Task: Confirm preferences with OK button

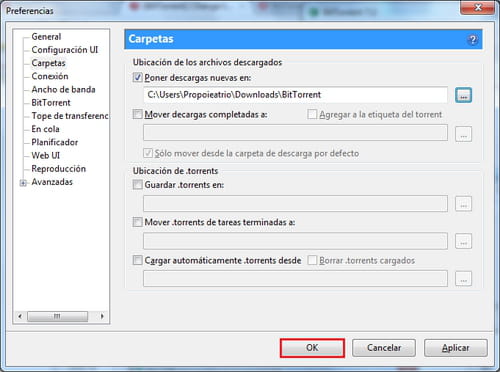Action: point(312,348)
